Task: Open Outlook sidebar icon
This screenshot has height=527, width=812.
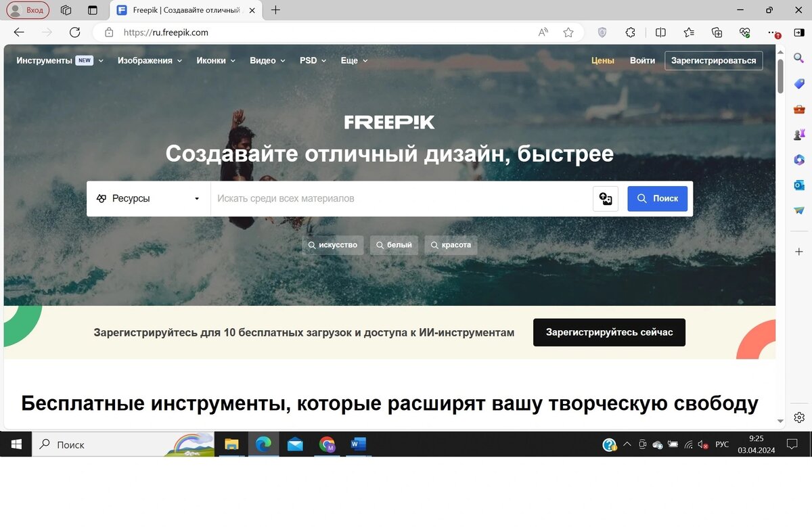Action: [799, 185]
